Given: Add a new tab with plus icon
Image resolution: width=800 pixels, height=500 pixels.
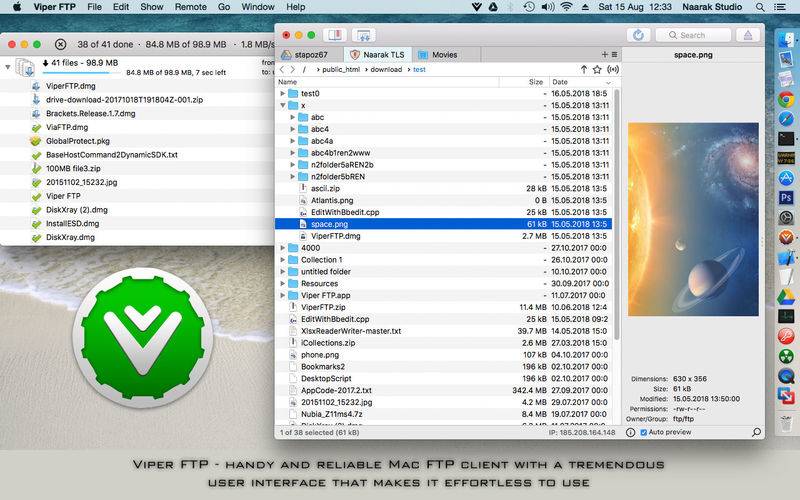Looking at the screenshot, I should tap(605, 55).
